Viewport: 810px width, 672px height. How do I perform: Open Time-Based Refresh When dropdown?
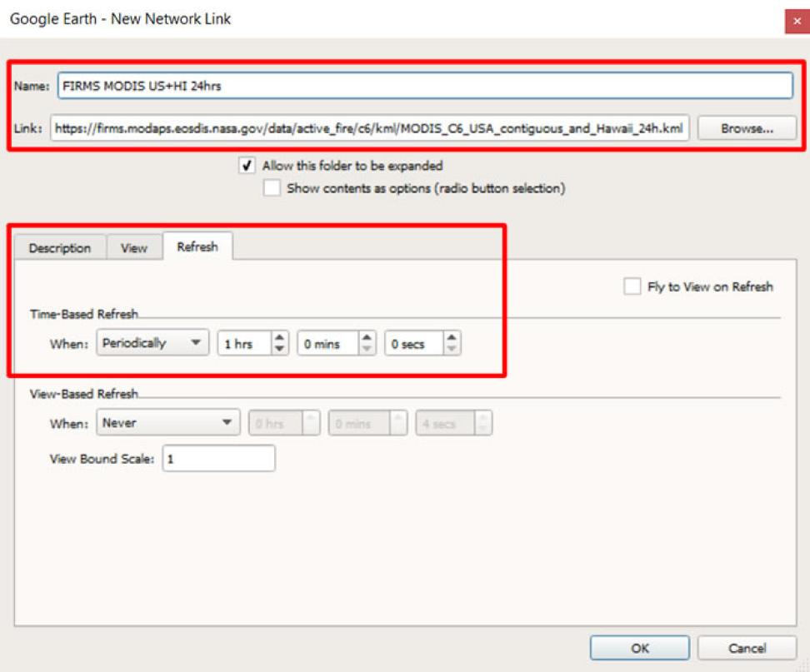(152, 343)
